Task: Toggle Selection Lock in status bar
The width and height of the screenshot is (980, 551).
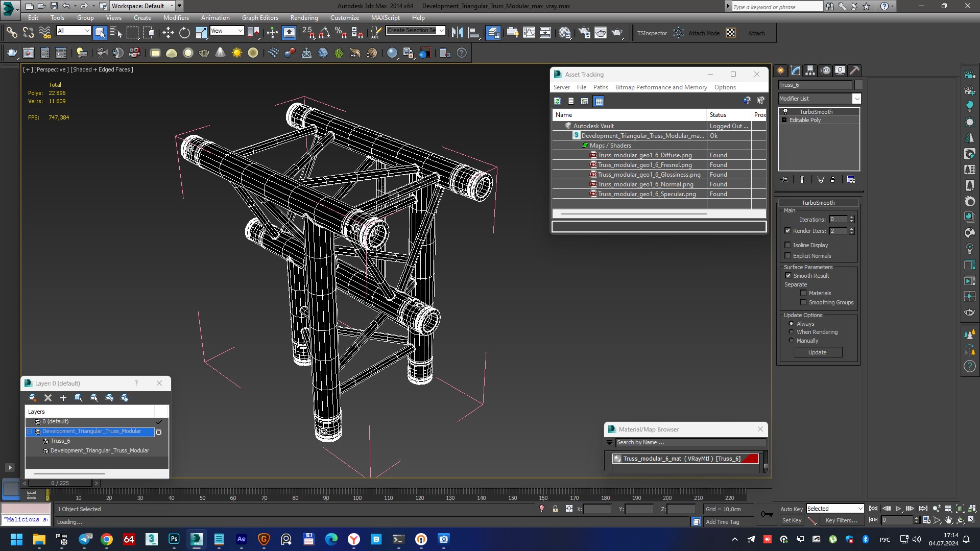Action: (555, 509)
